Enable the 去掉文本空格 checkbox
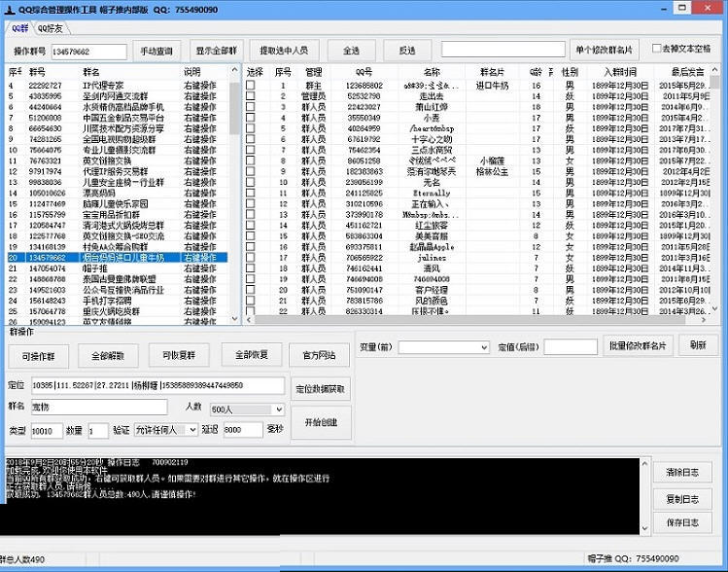The height and width of the screenshot is (572, 728). (656, 49)
